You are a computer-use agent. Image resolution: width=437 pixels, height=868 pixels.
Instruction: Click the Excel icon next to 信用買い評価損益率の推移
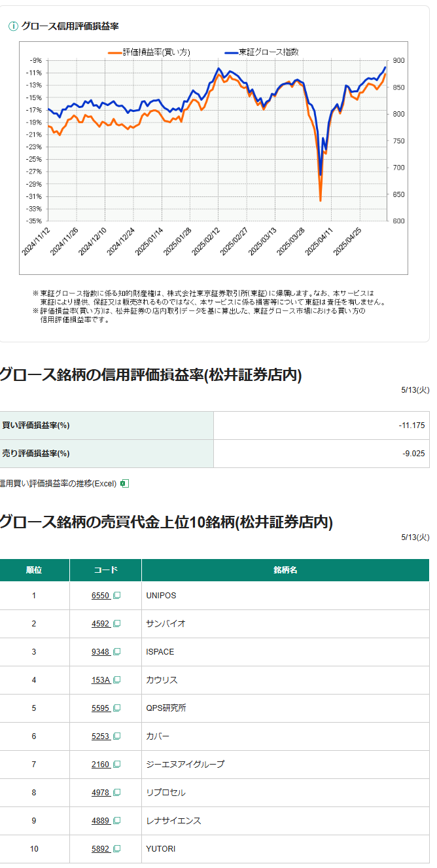tap(124, 483)
